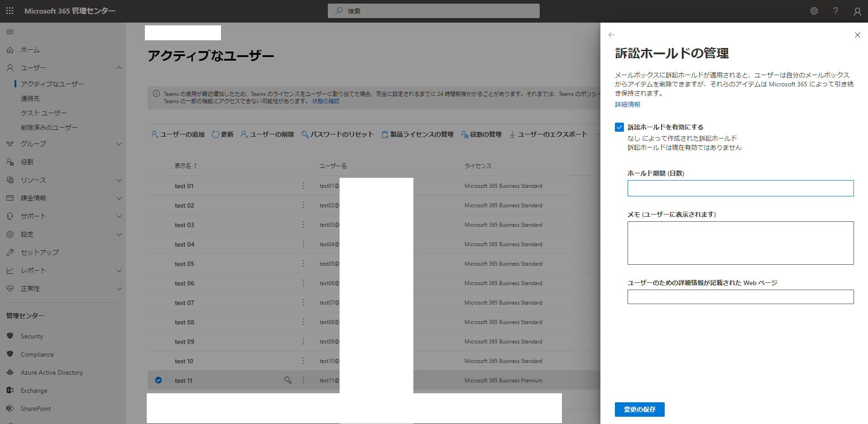
Task: Open user test 07 display name
Action: coord(184,303)
